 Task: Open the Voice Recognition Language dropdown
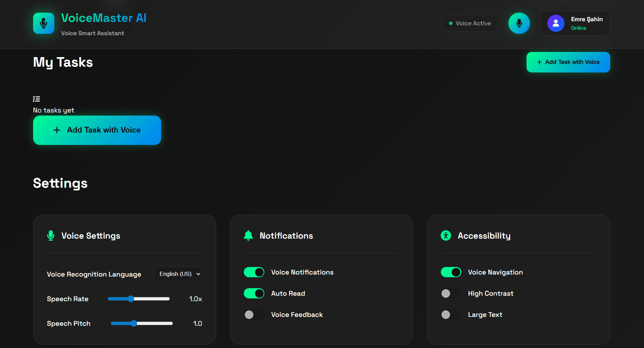(178, 274)
